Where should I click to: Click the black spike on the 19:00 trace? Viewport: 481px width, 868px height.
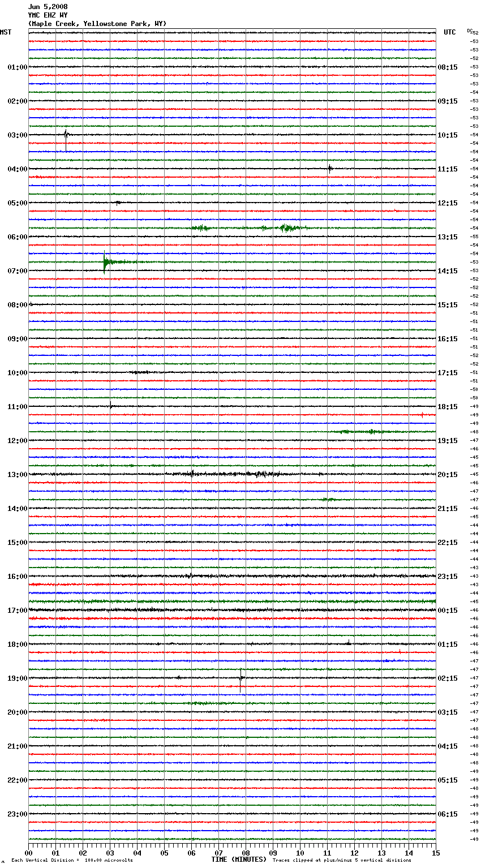click(x=240, y=680)
